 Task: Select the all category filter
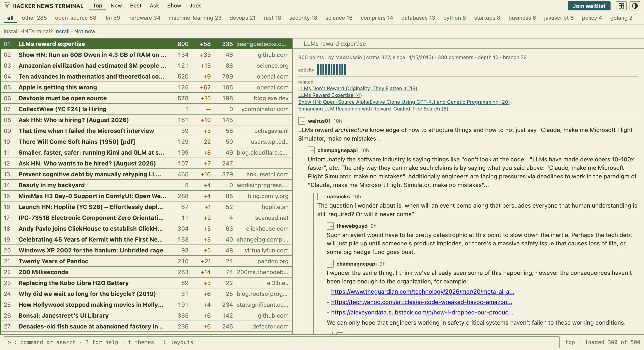(10, 18)
